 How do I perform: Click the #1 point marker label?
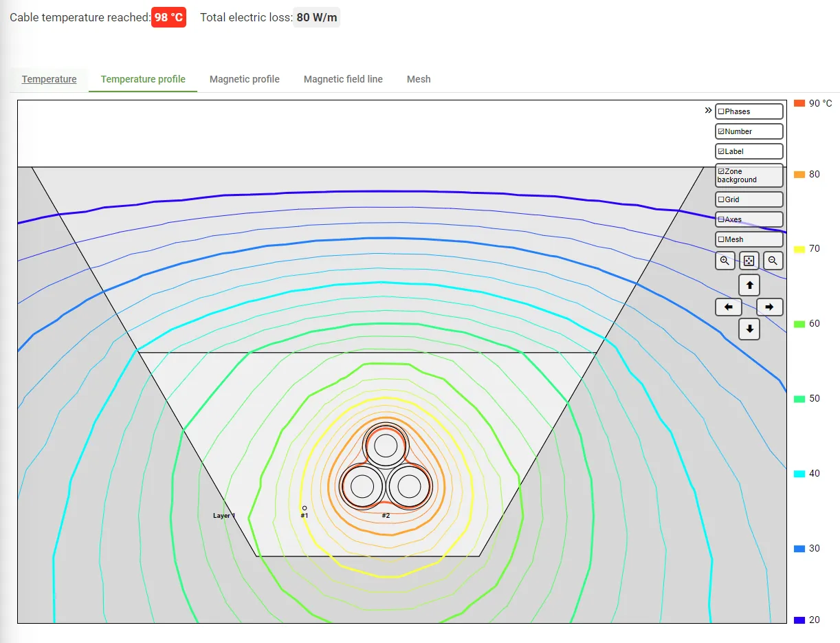click(x=305, y=515)
